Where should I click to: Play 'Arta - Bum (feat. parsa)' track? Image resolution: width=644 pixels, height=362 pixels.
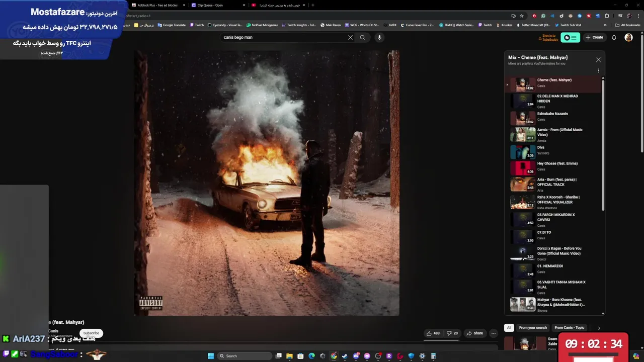554,185
